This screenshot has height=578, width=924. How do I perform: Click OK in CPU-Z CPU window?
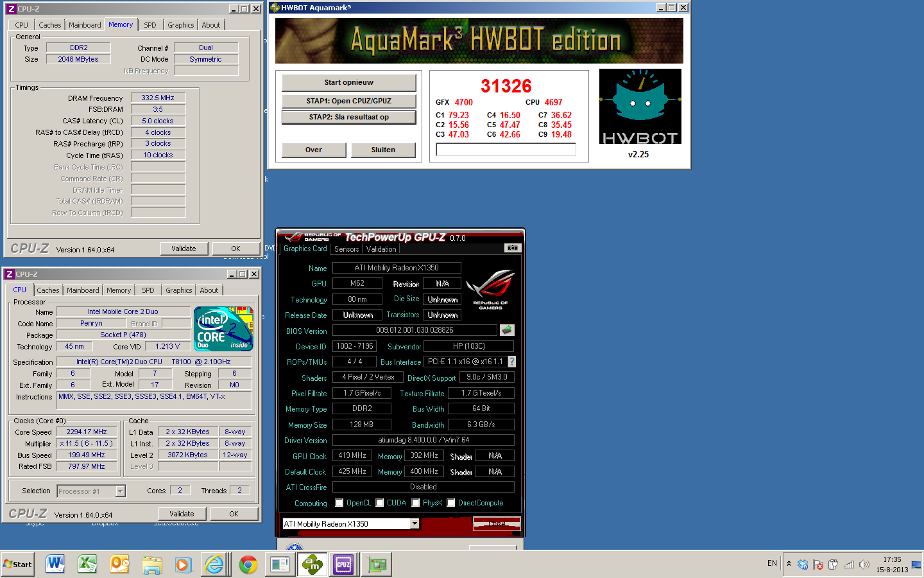tap(234, 514)
